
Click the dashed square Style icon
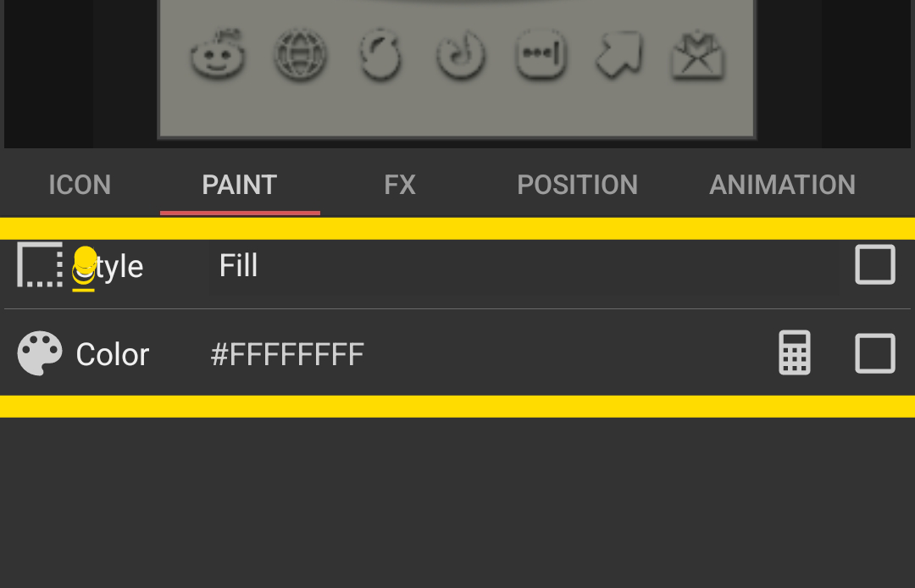(40, 264)
